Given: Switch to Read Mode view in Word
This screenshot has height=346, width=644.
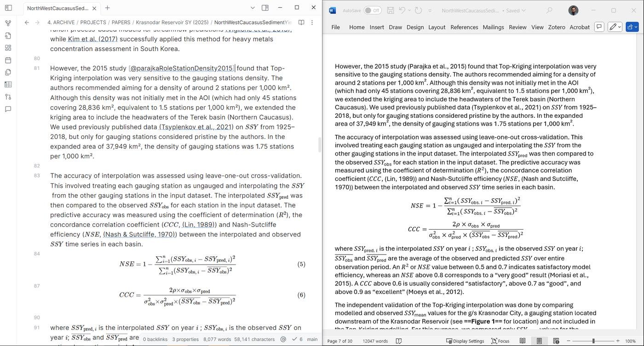Looking at the screenshot, I should (523, 341).
